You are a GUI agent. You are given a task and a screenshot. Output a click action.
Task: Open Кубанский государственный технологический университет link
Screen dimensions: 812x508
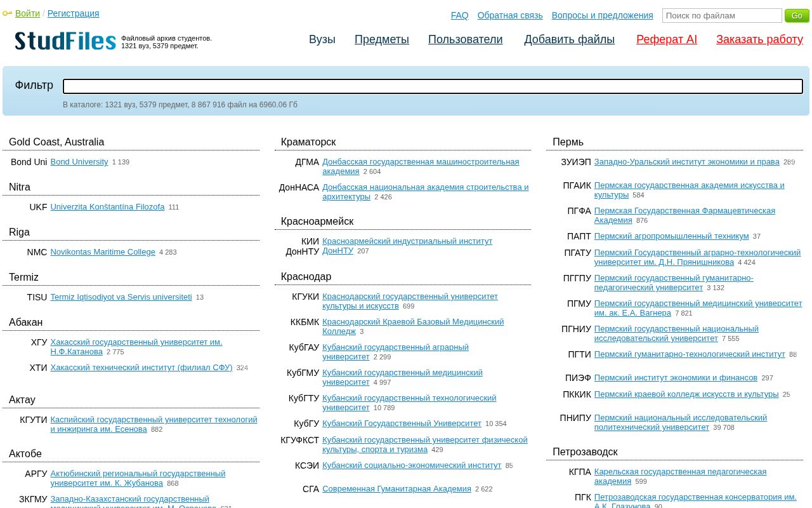tap(409, 403)
